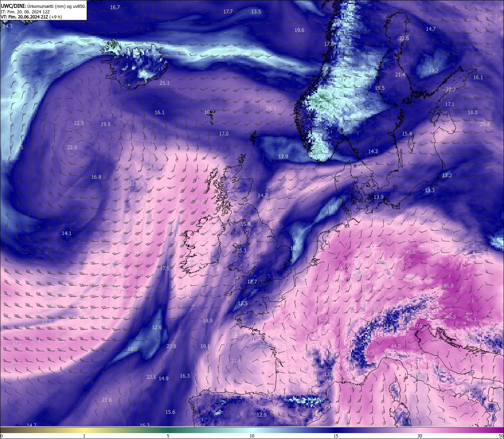Click the 'IT: Fim. 20. 06. 2024 12Z' line
504x439 pixels.
(26, 12)
